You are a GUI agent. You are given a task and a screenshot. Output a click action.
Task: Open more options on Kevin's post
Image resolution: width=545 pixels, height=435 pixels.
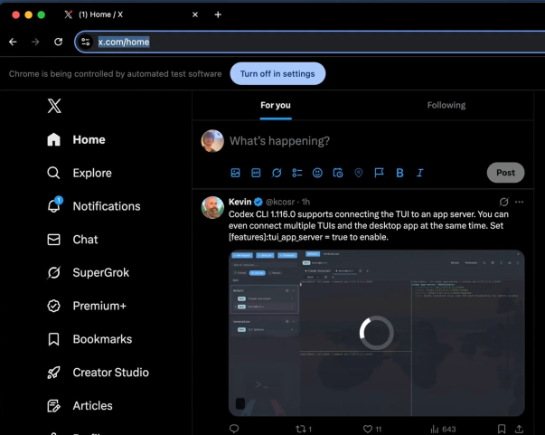click(x=519, y=202)
